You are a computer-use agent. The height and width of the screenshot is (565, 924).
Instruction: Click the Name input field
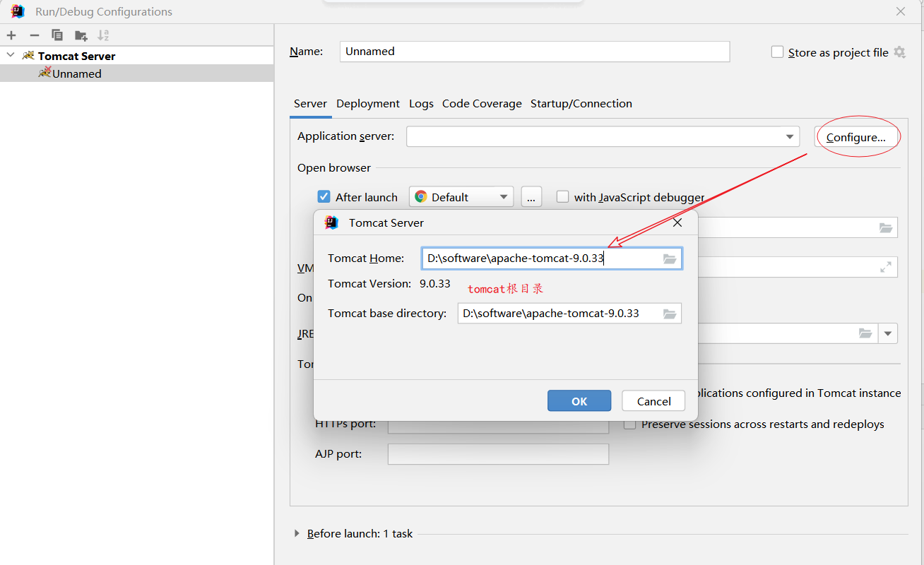[x=535, y=52]
